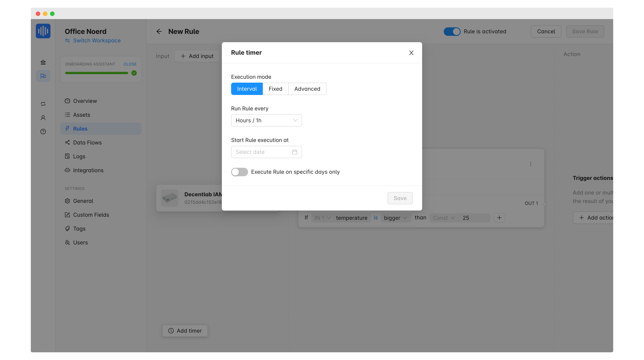Open Assets in the sidebar
This screenshot has height=360, width=644.
point(101,115)
